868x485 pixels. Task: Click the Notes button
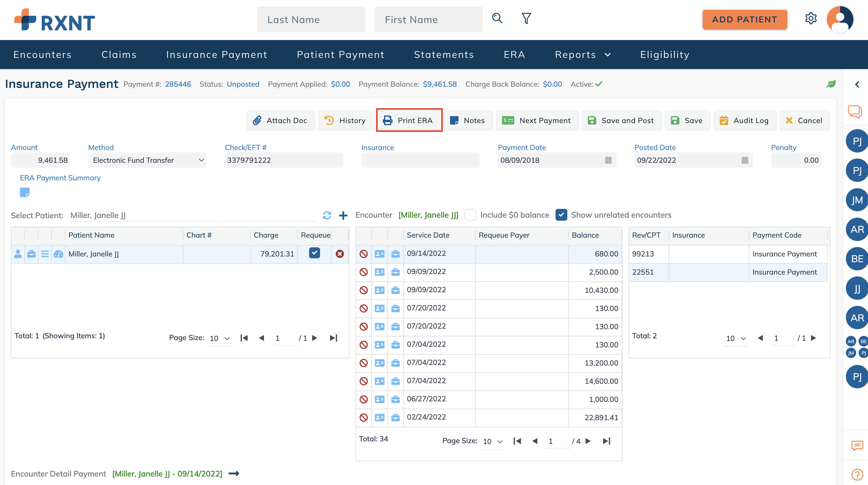pos(468,121)
